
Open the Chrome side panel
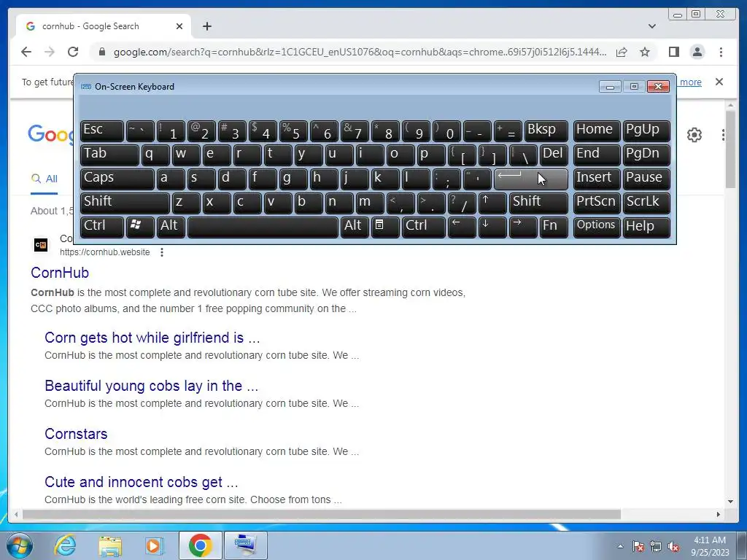[673, 52]
